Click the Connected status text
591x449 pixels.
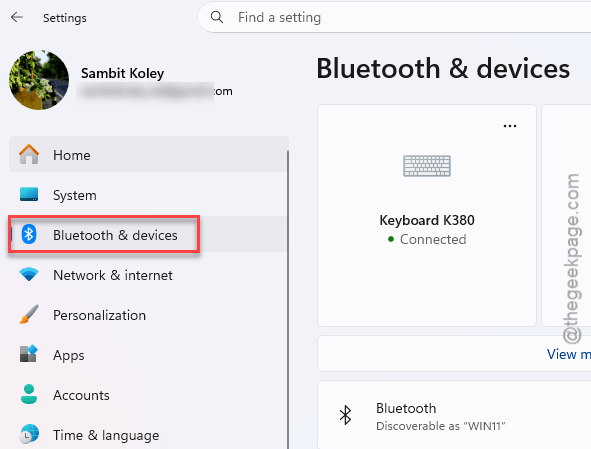click(x=433, y=239)
